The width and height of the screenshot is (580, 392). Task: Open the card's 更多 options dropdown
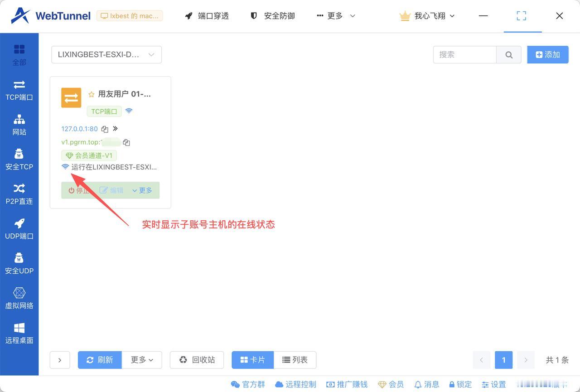142,190
